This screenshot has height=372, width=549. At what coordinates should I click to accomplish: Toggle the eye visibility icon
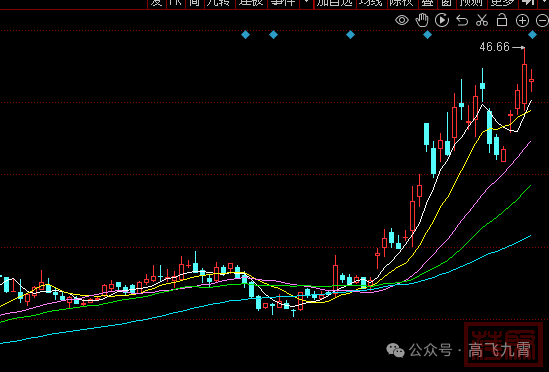(x=402, y=20)
